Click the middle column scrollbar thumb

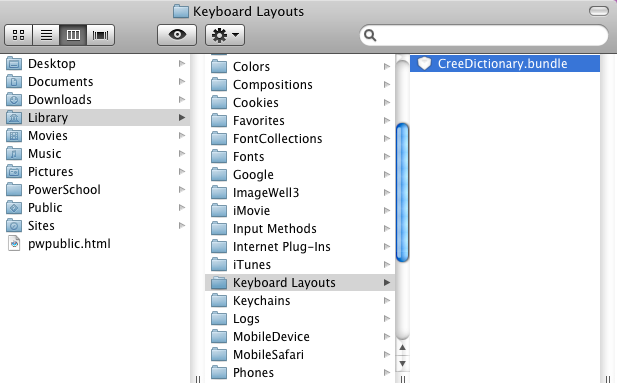point(402,192)
